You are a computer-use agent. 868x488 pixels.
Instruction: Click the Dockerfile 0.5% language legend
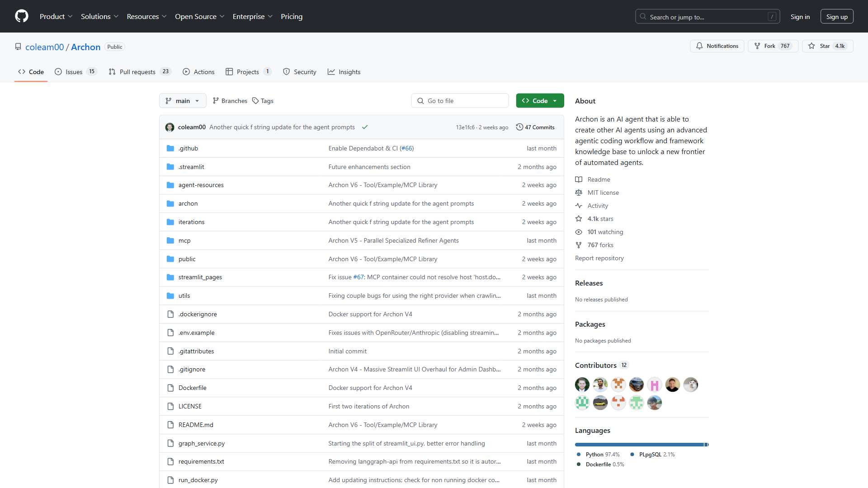600,465
